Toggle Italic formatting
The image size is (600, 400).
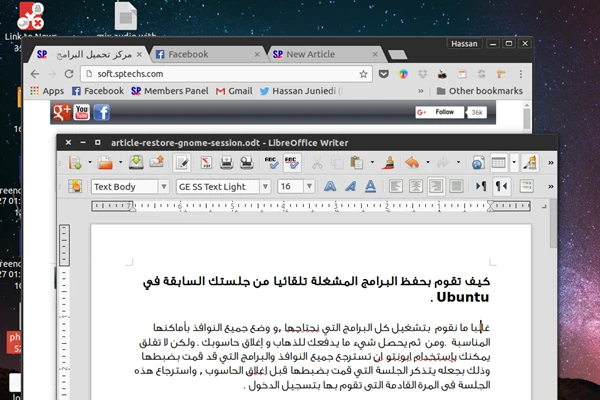tap(350, 186)
